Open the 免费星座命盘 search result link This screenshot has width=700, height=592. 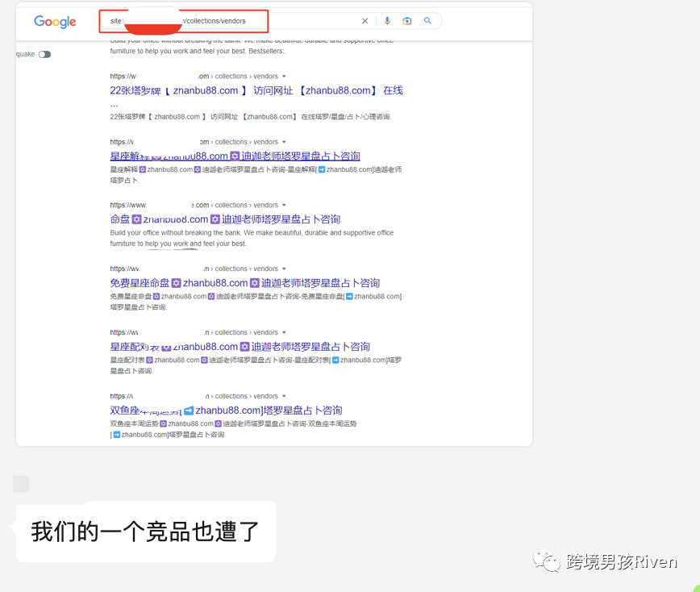tap(244, 283)
